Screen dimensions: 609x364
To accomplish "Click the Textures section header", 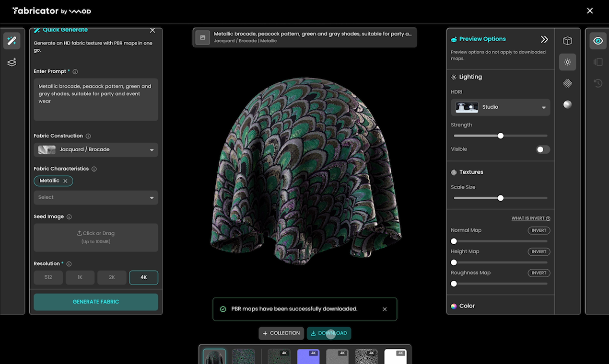I will pyautogui.click(x=467, y=172).
